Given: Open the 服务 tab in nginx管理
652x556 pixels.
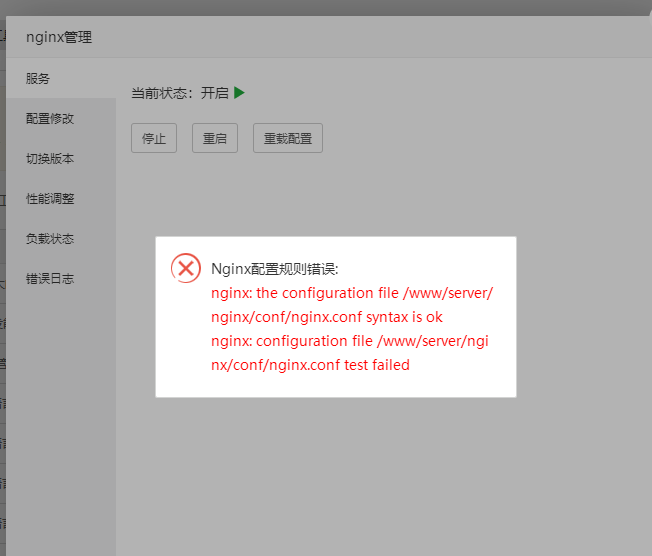Looking at the screenshot, I should point(61,79).
